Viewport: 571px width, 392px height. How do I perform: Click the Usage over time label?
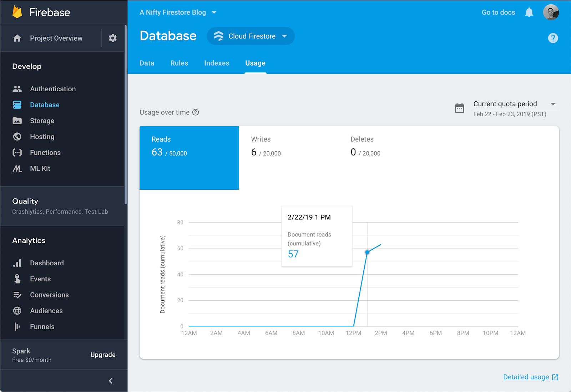pos(165,112)
